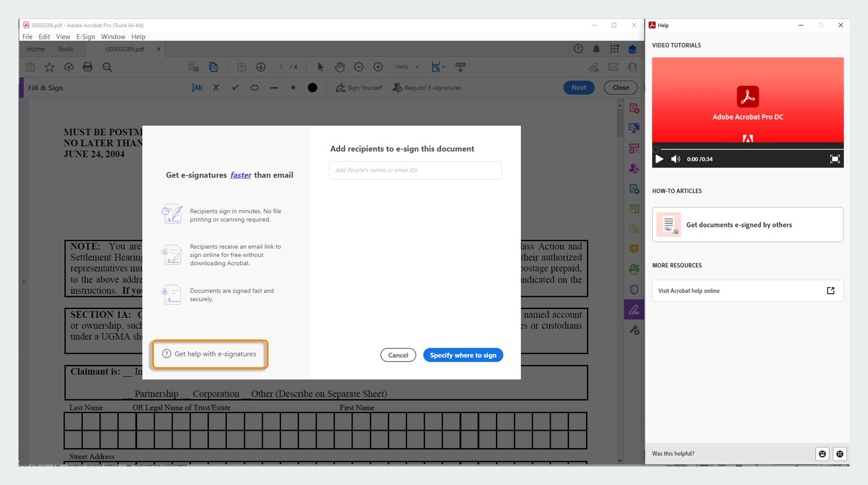Click Specify where to sign button
The width and height of the screenshot is (868, 485).
[x=463, y=355]
